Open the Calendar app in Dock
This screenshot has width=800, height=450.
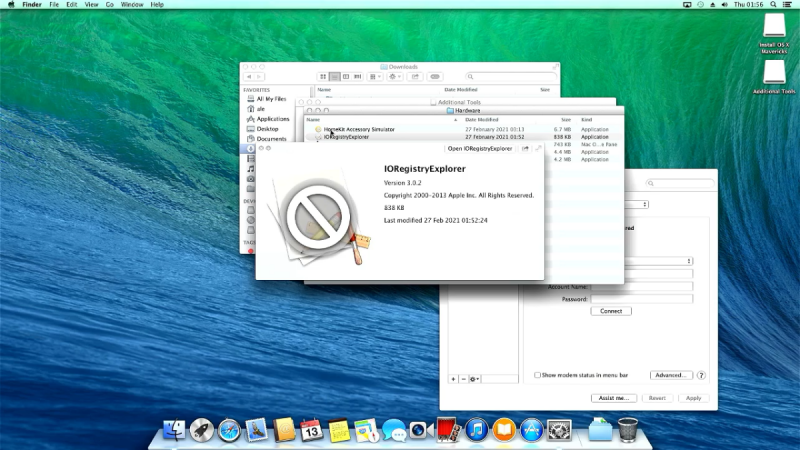coord(311,430)
